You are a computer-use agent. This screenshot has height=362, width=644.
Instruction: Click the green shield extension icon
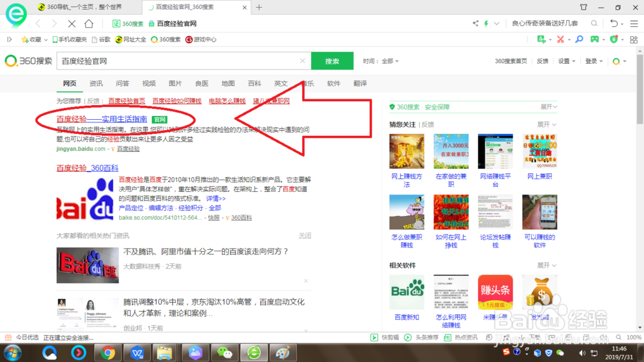coord(614,39)
